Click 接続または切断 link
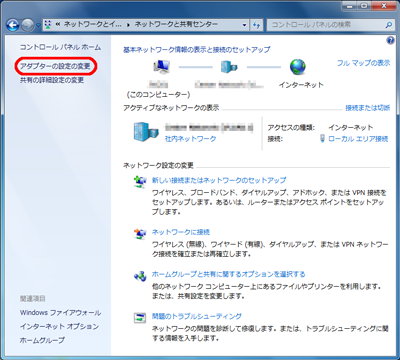Screen dimensions: 400x360 point(367,108)
